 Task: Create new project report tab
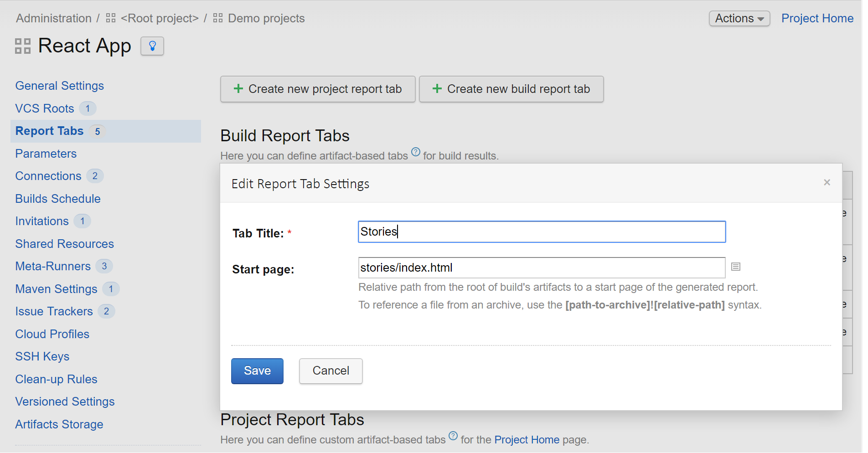(318, 89)
